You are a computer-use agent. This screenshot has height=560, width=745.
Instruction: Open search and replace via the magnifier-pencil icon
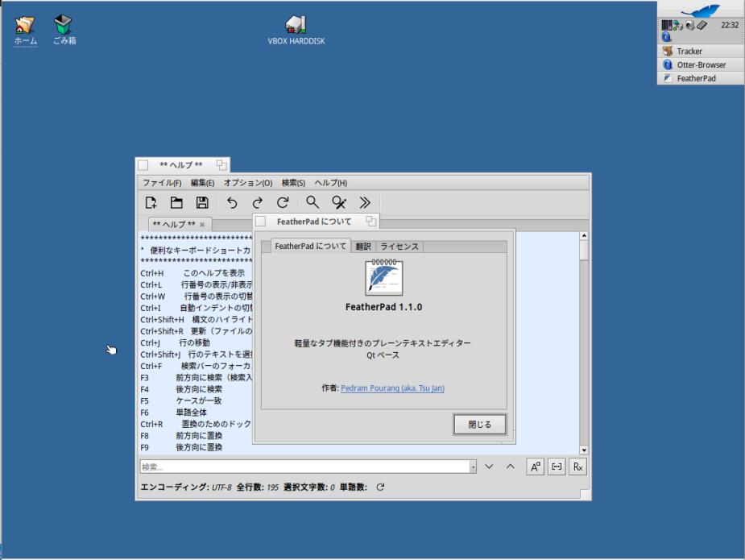337,202
